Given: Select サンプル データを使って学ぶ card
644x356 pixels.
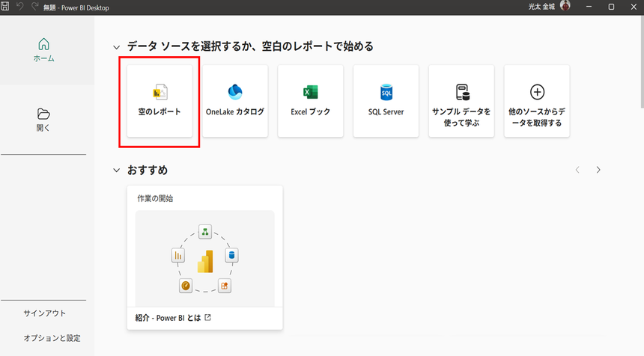Looking at the screenshot, I should [461, 101].
